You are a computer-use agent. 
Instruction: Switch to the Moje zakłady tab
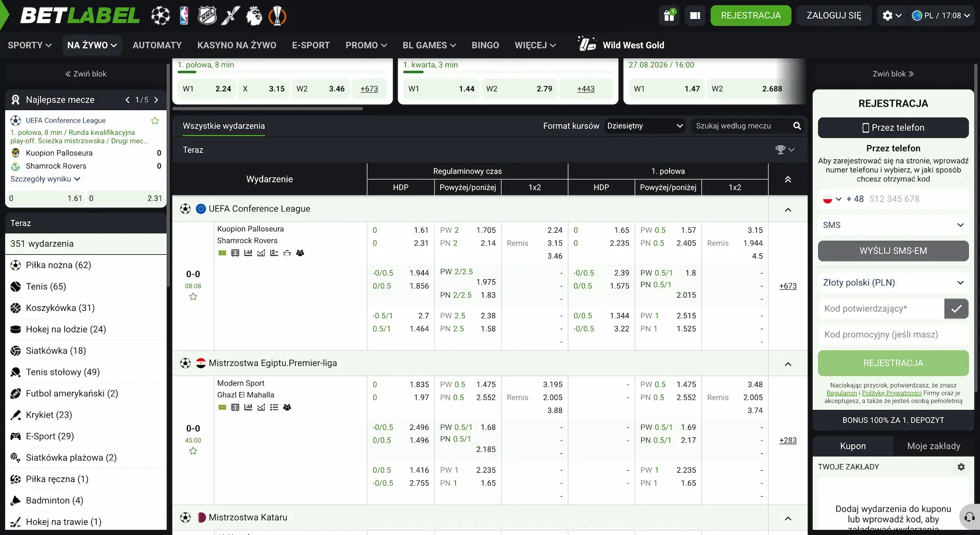click(934, 446)
